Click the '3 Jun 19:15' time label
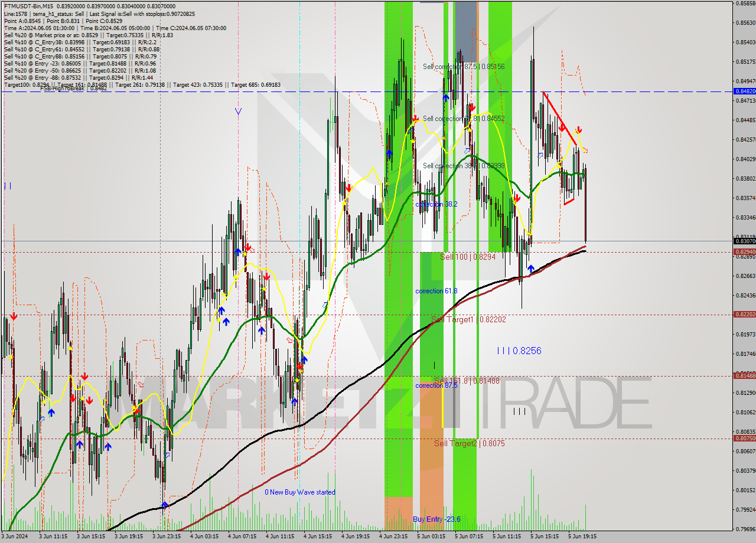 coord(130,537)
